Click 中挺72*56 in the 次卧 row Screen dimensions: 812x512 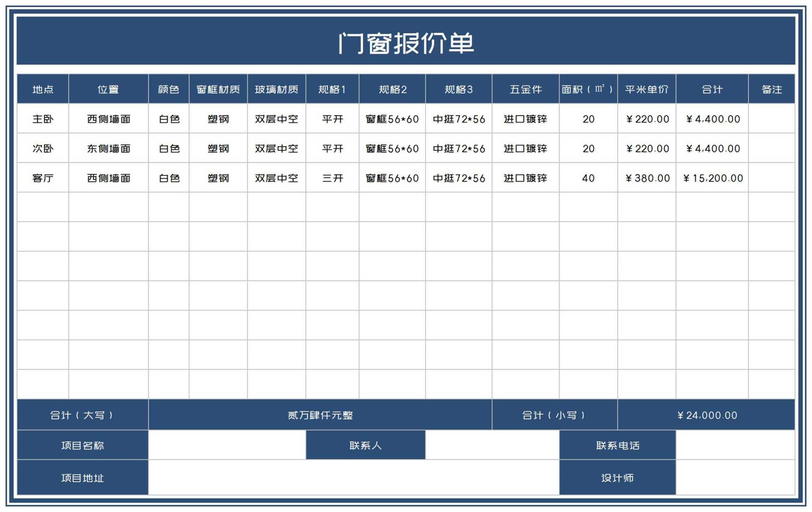459,149
